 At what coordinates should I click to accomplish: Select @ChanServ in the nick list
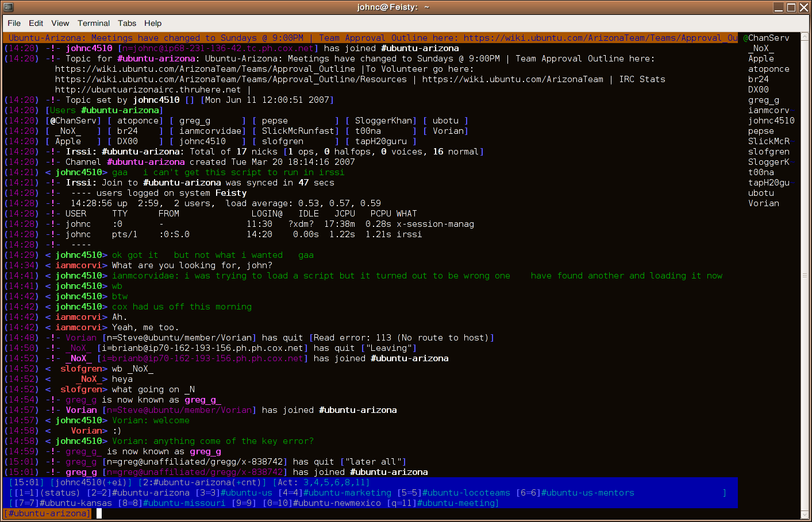point(767,38)
